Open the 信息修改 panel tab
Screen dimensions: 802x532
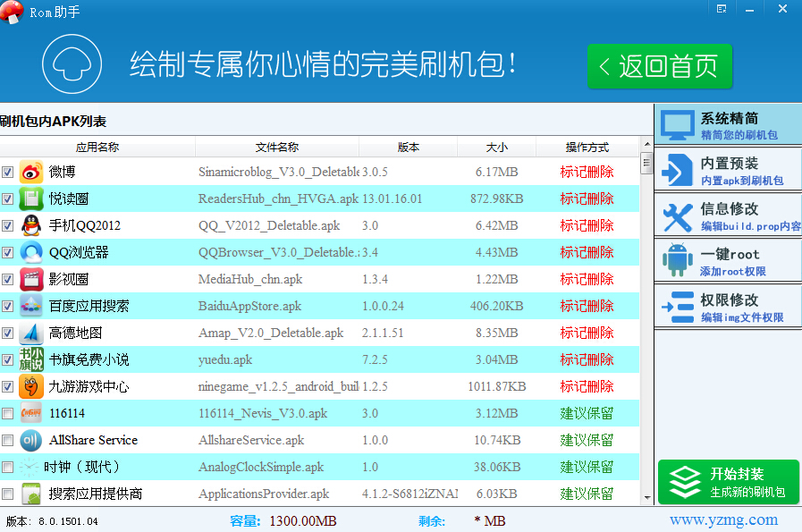click(729, 215)
